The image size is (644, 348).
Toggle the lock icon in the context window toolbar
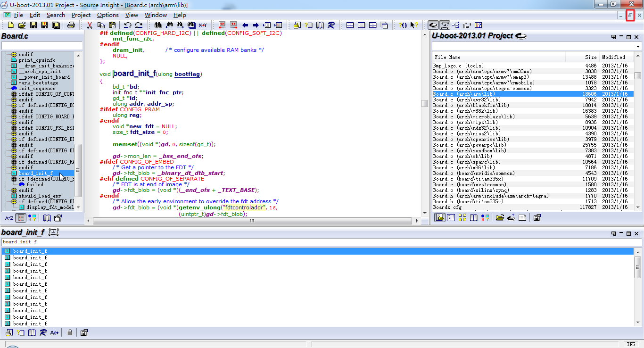click(x=70, y=332)
